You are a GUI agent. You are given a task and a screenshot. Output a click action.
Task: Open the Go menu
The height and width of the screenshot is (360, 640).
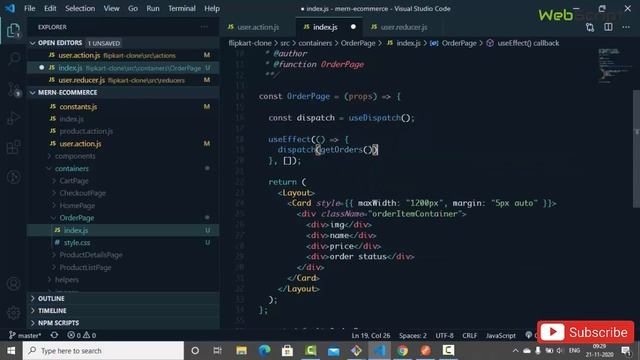point(133,8)
